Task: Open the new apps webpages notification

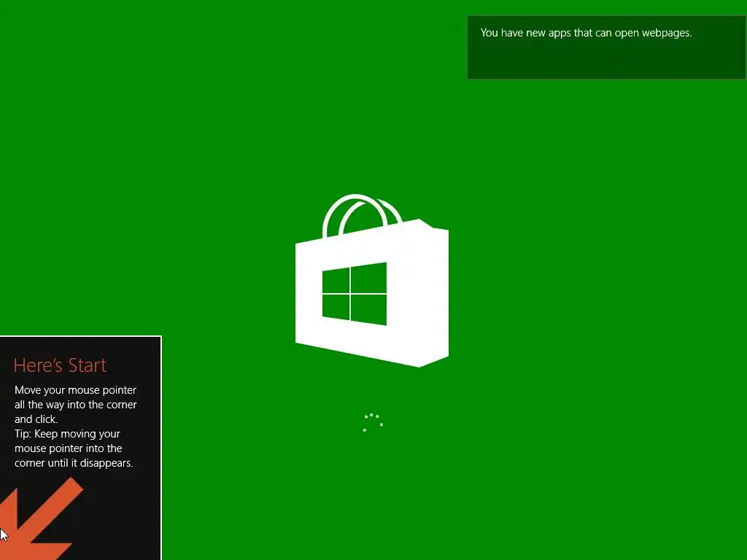Action: [x=606, y=47]
